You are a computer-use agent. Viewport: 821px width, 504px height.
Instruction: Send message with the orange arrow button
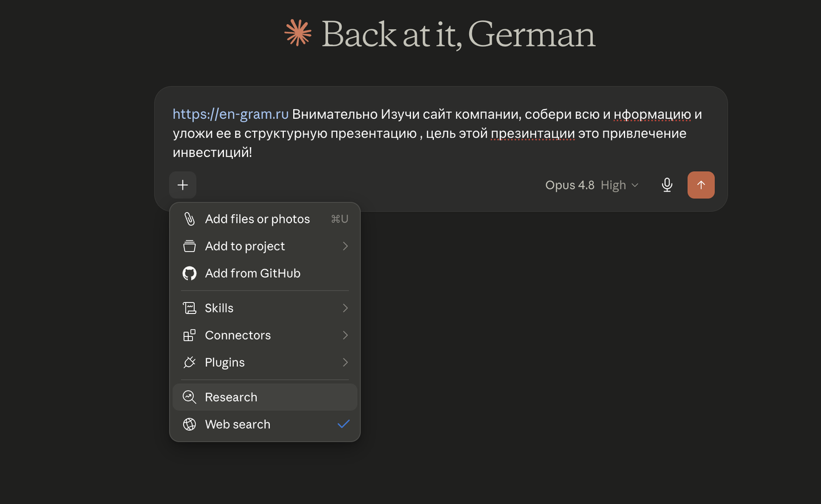coord(701,185)
